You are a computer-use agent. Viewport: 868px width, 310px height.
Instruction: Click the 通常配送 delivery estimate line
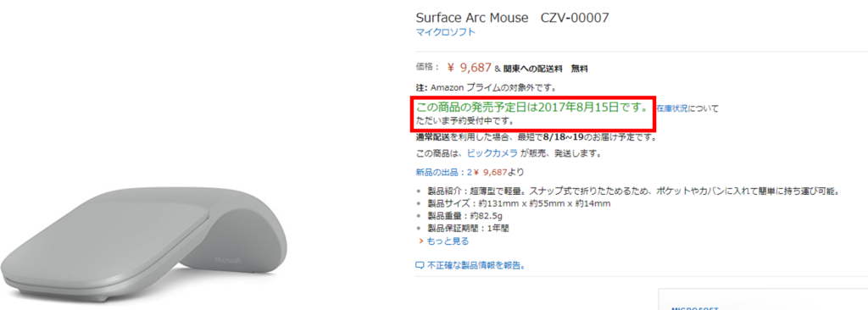pos(537,136)
